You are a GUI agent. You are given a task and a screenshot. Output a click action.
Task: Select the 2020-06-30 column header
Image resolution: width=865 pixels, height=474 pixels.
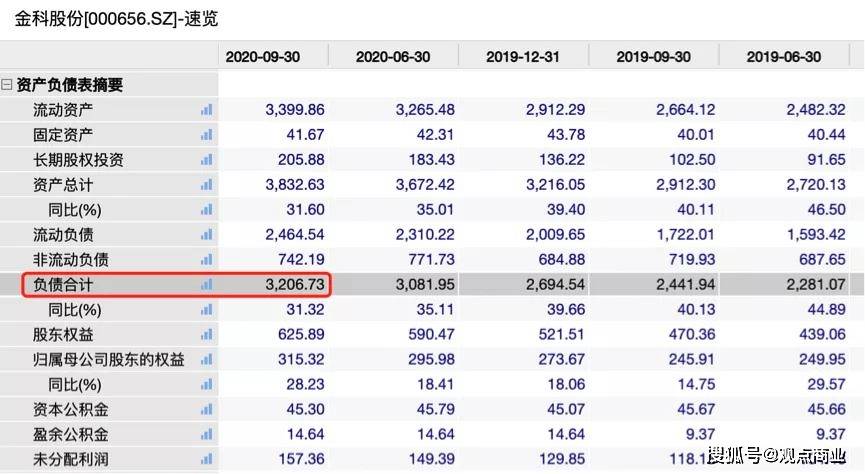393,57
